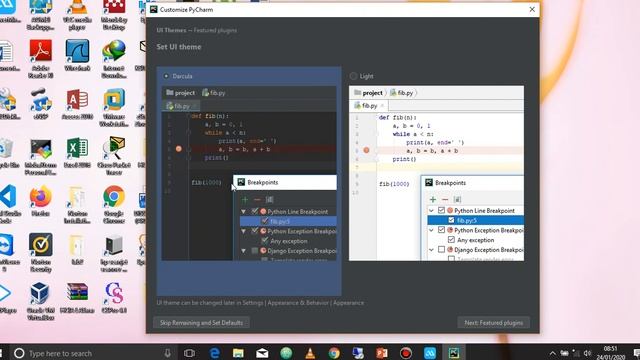Image resolution: width=640 pixels, height=360 pixels.
Task: Open Microsoft Edge from the taskbar
Action: click(x=214, y=353)
